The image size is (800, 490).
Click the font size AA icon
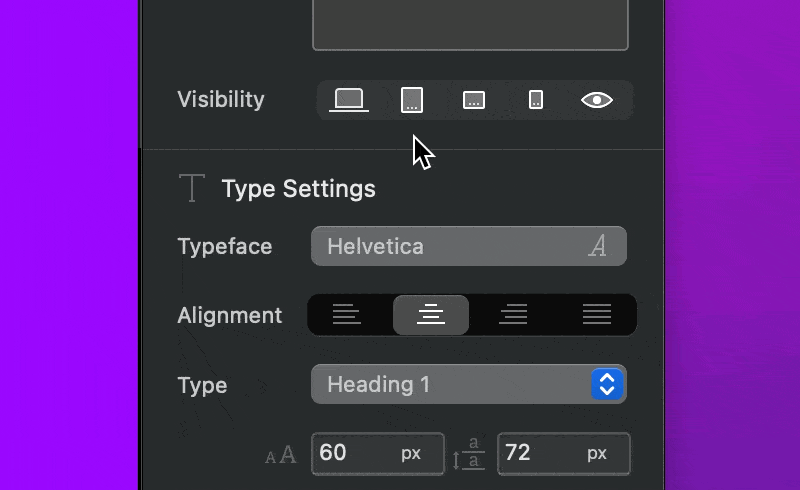click(281, 454)
